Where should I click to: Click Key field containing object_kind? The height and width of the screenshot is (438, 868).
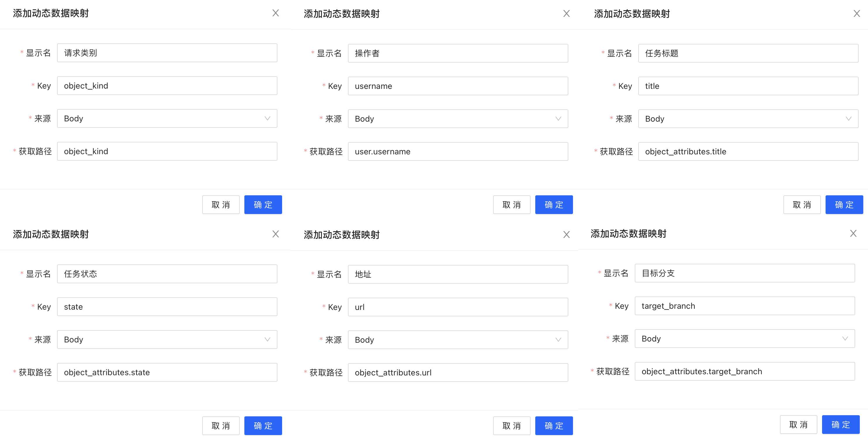(x=167, y=86)
